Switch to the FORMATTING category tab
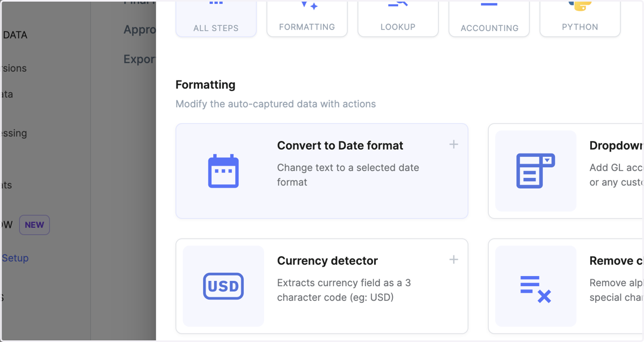644x342 pixels. (x=307, y=19)
